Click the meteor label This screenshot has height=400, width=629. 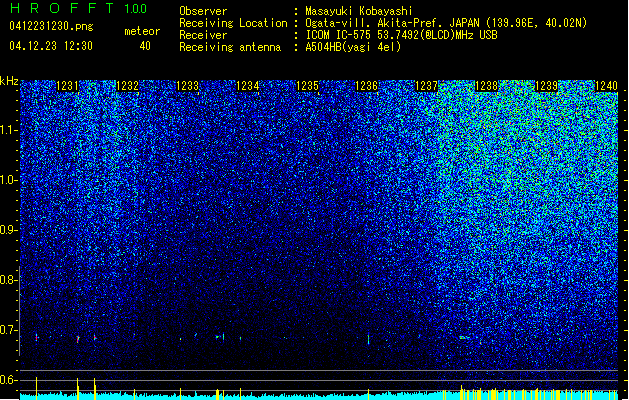click(142, 31)
